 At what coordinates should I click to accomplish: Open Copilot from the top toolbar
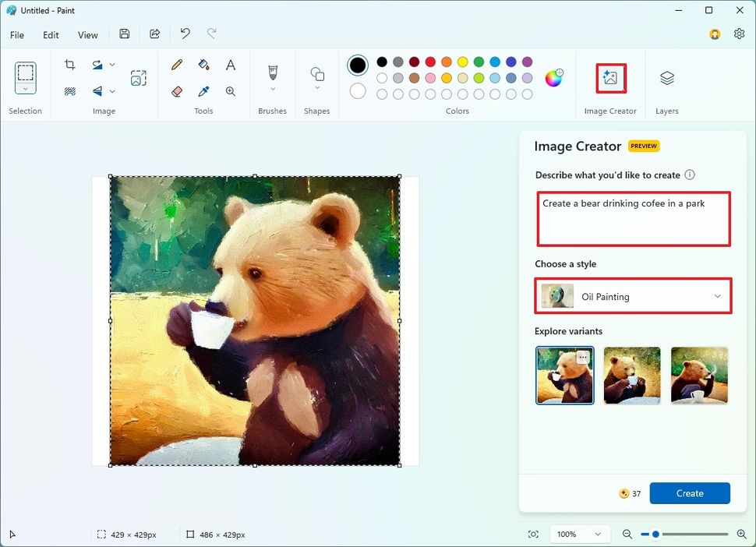coord(715,34)
